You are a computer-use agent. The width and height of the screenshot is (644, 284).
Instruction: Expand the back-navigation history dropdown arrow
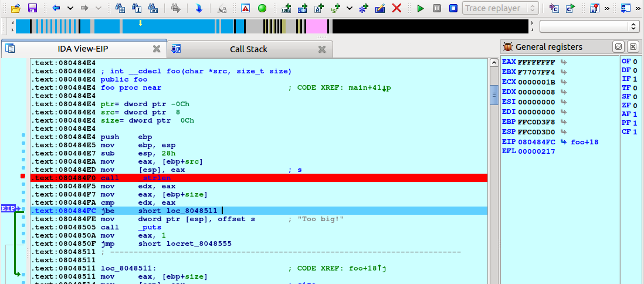tap(70, 8)
